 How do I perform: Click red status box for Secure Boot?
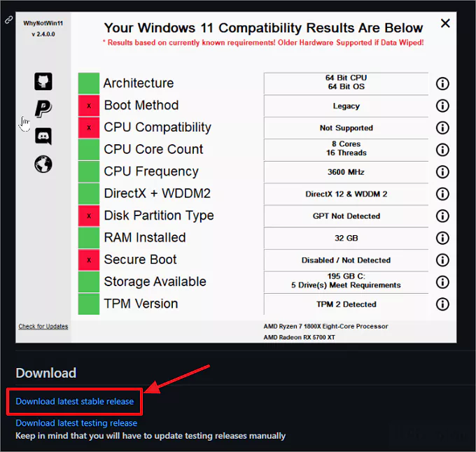[x=89, y=260]
